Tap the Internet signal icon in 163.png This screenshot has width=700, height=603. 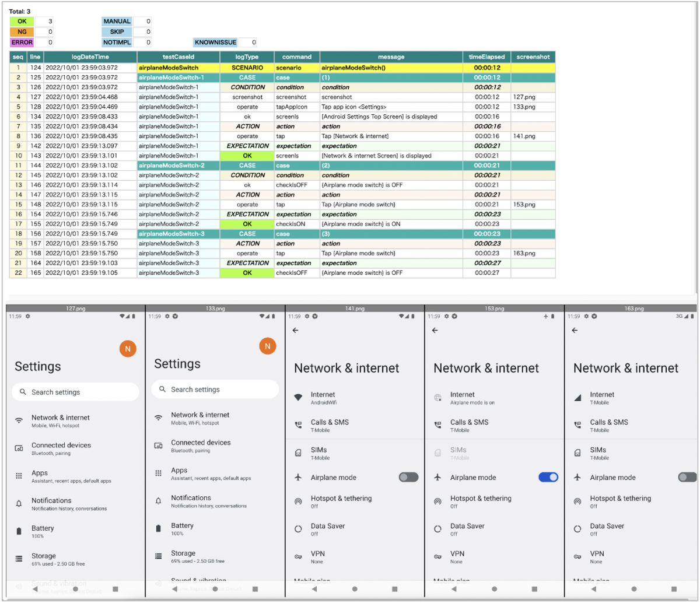tap(577, 398)
